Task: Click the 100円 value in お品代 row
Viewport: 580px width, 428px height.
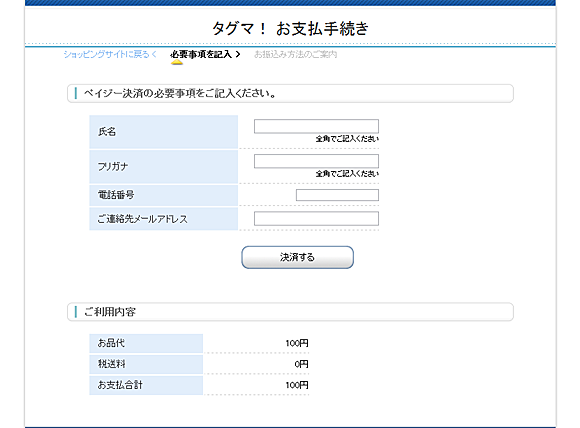Action: point(297,343)
